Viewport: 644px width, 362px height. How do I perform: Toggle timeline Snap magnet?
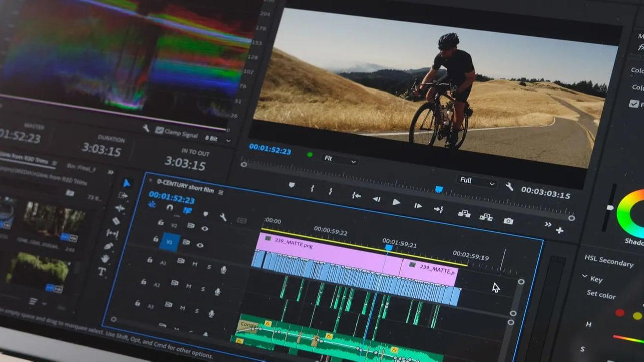[170, 207]
